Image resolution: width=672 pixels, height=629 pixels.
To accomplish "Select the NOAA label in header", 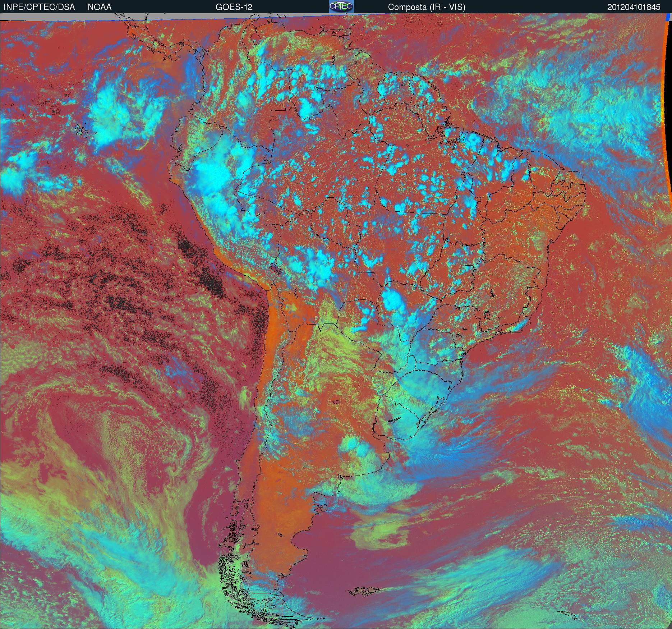I will click(100, 7).
